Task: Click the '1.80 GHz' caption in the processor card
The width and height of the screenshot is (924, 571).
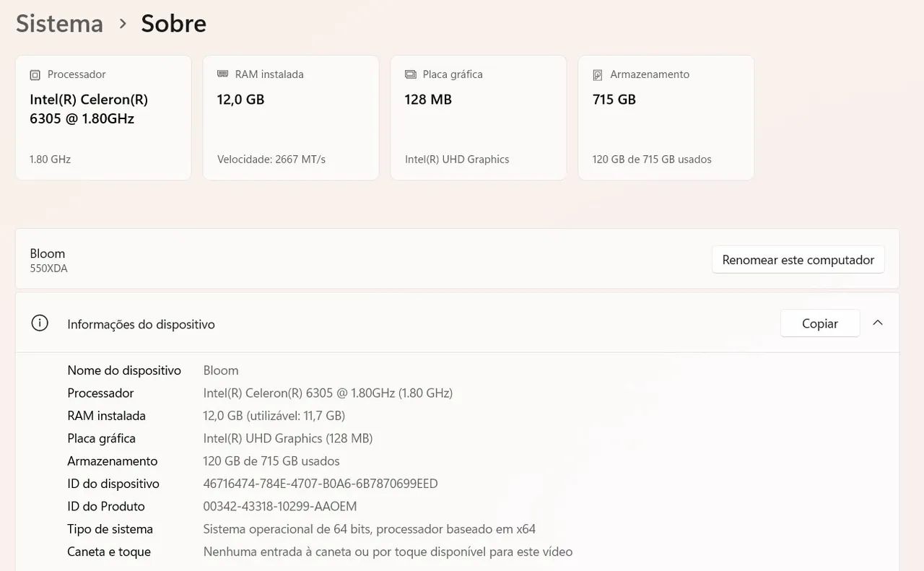Action: coord(51,160)
